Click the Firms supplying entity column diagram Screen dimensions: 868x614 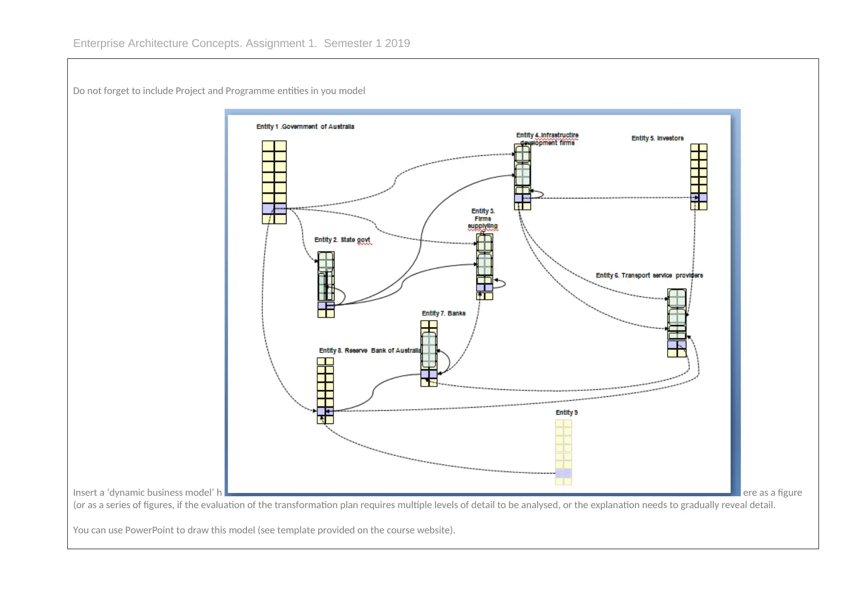(484, 267)
